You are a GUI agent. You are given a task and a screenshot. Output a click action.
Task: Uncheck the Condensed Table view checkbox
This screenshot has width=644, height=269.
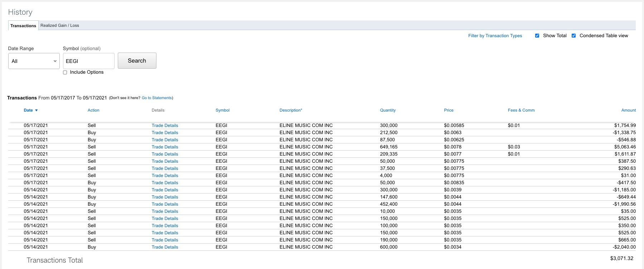click(573, 36)
